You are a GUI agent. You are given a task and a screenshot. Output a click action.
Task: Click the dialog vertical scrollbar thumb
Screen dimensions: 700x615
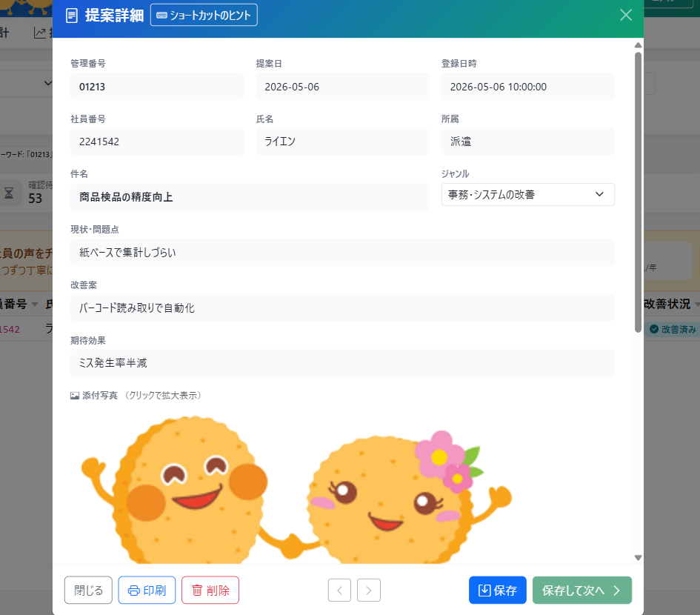638,192
